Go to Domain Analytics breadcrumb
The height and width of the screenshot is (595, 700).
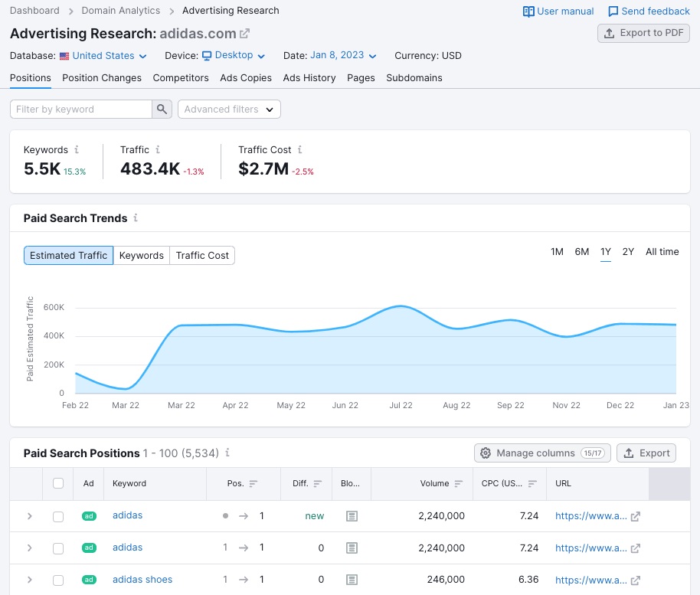click(x=120, y=11)
